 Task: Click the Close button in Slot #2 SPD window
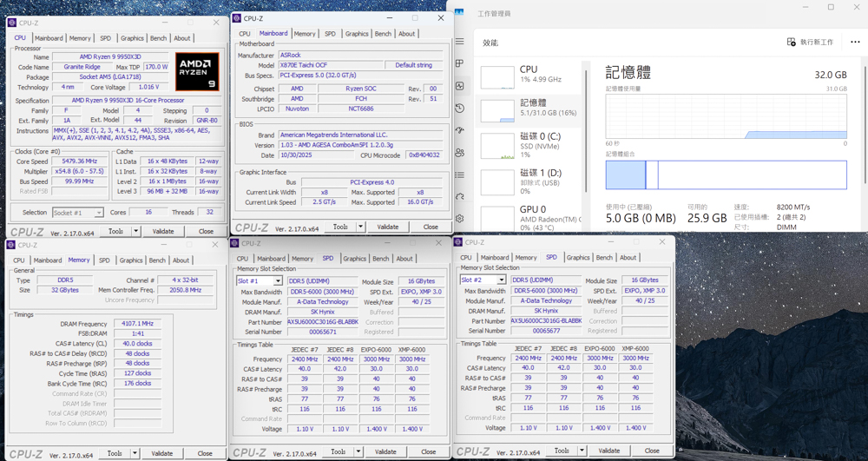(651, 451)
